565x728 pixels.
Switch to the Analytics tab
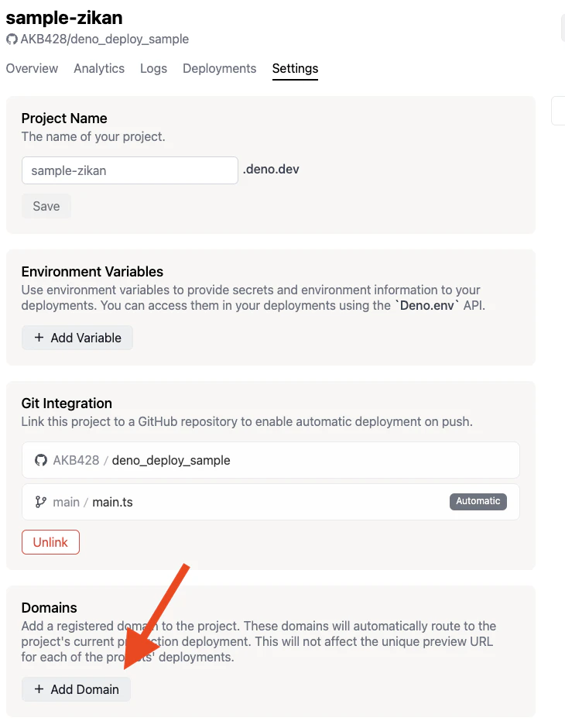99,68
